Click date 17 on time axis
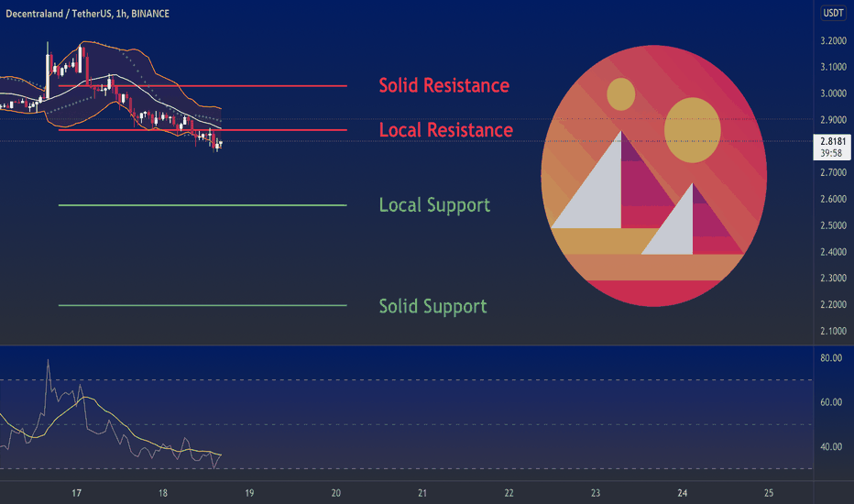This screenshot has height=504, width=854. (x=77, y=493)
